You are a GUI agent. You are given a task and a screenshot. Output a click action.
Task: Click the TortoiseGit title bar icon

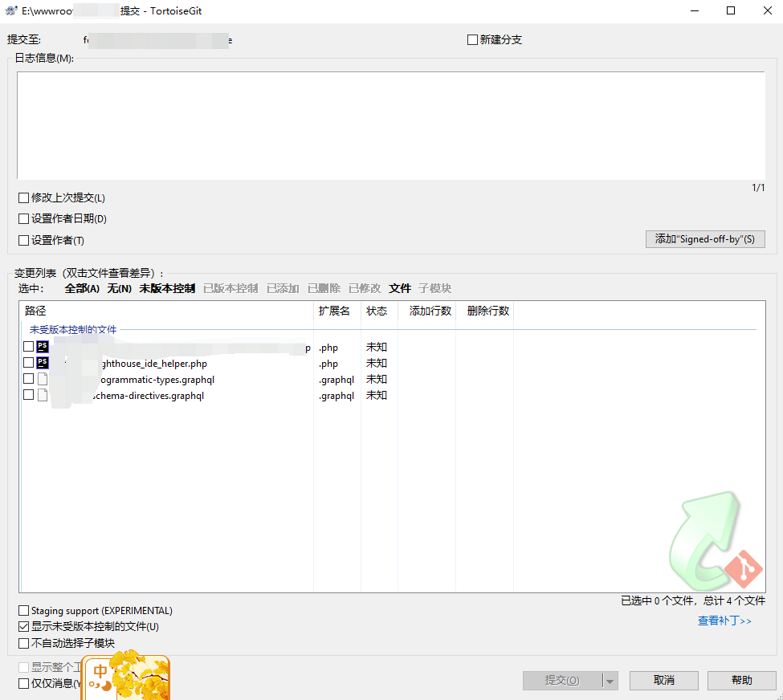pyautogui.click(x=11, y=10)
